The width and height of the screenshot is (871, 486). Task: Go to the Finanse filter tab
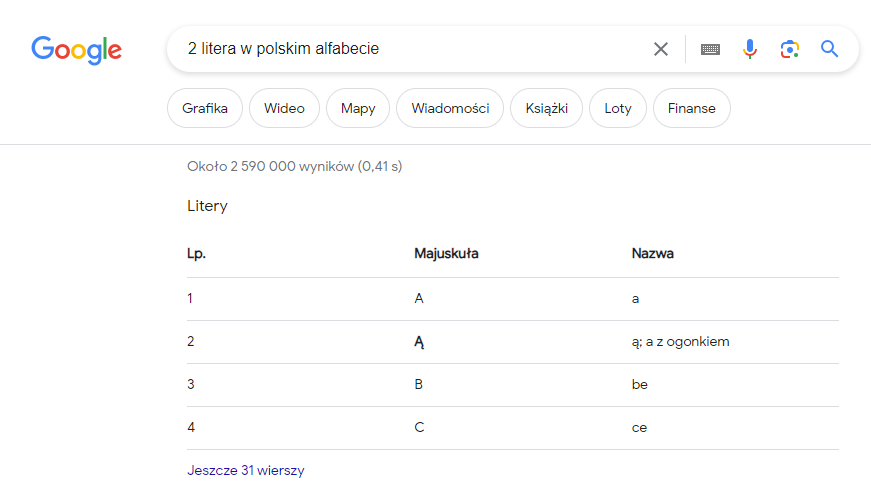click(692, 109)
